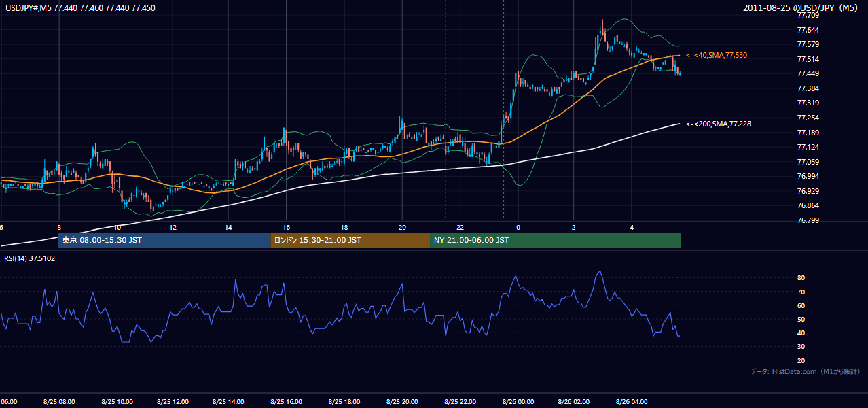Click price axis value 76.799
The height and width of the screenshot is (408, 868).
click(807, 220)
